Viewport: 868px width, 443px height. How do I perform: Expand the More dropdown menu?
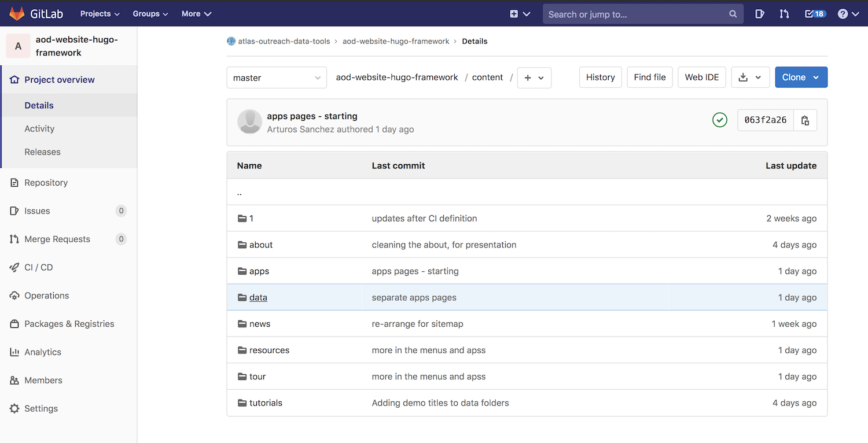196,14
